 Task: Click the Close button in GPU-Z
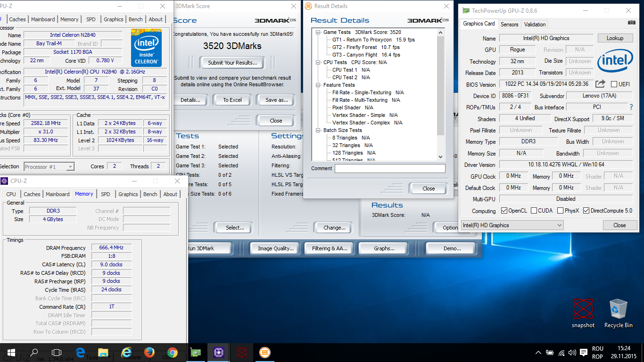tap(619, 225)
